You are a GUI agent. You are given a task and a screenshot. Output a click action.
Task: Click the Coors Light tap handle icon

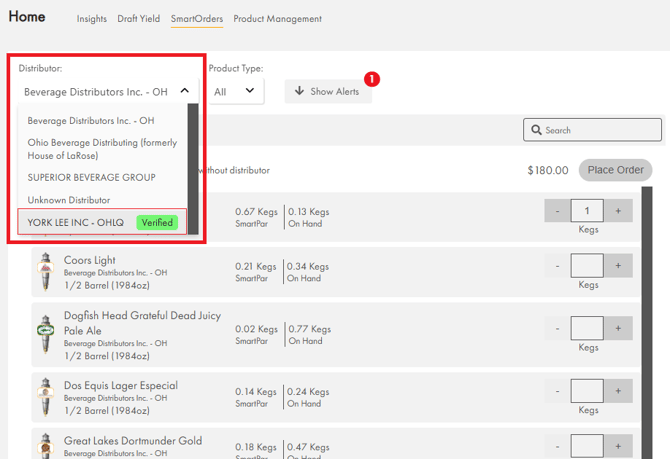coord(45,272)
